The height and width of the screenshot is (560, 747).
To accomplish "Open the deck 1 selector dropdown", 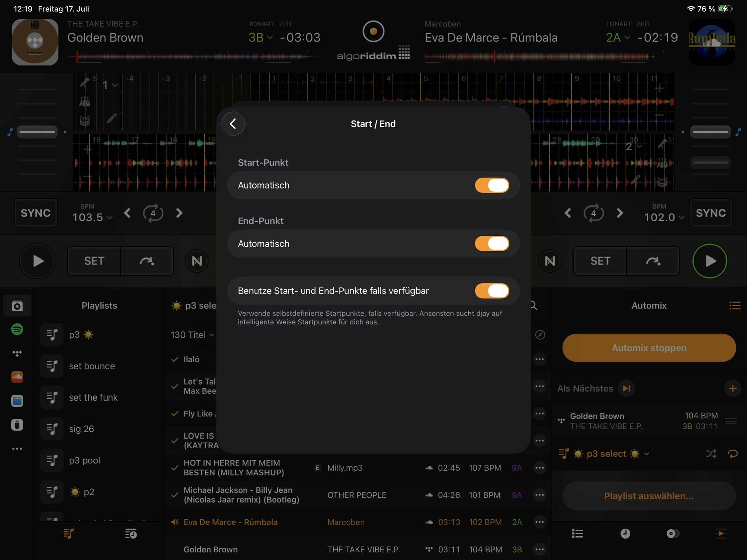I will (110, 85).
